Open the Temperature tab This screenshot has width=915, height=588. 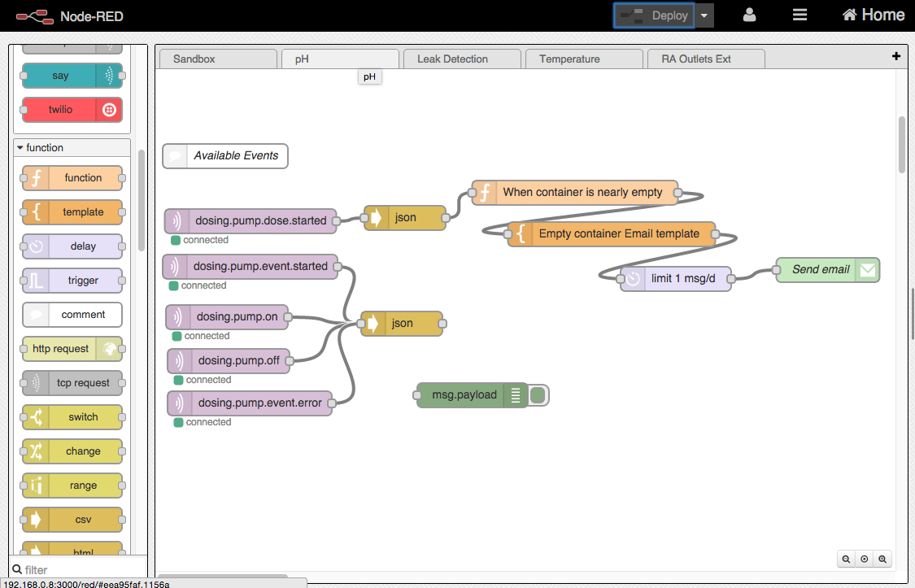click(584, 59)
